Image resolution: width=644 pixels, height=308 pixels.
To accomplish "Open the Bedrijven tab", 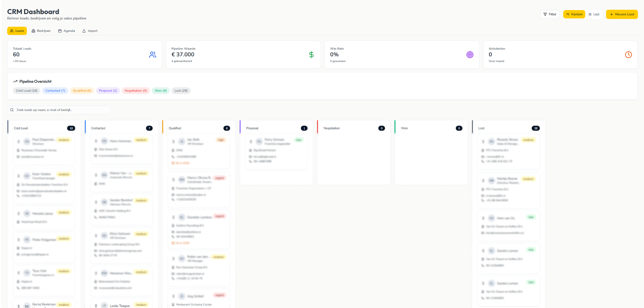I will tap(41, 31).
